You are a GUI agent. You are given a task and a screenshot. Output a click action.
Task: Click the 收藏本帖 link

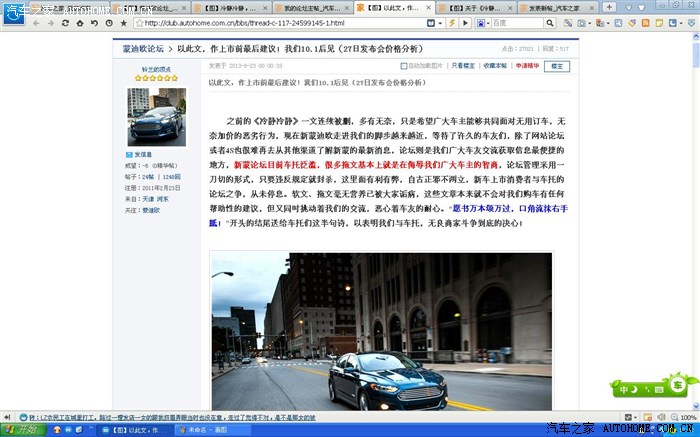495,65
